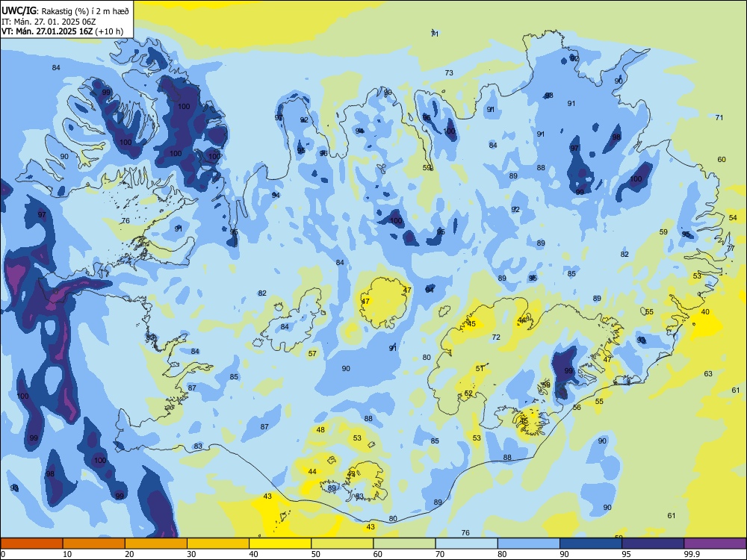Viewport: 747px width, 560px height.
Task: Select the pale yellow 50–60 legend swatch
Action: 342,544
